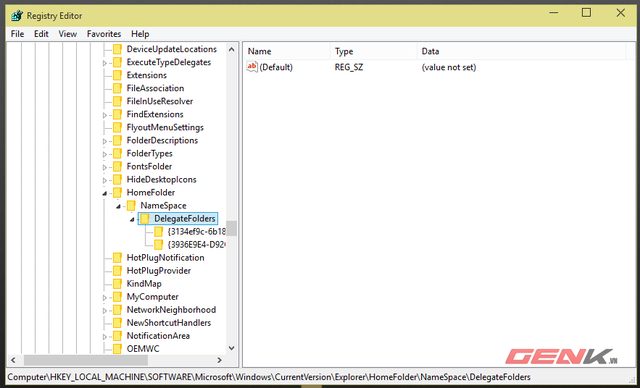Open the View menu

(67, 34)
